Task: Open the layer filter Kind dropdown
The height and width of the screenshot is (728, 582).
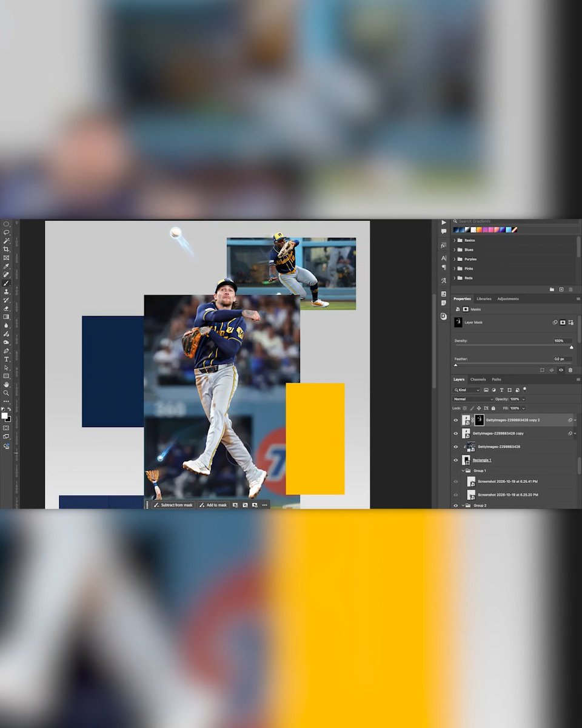Action: pyautogui.click(x=466, y=390)
